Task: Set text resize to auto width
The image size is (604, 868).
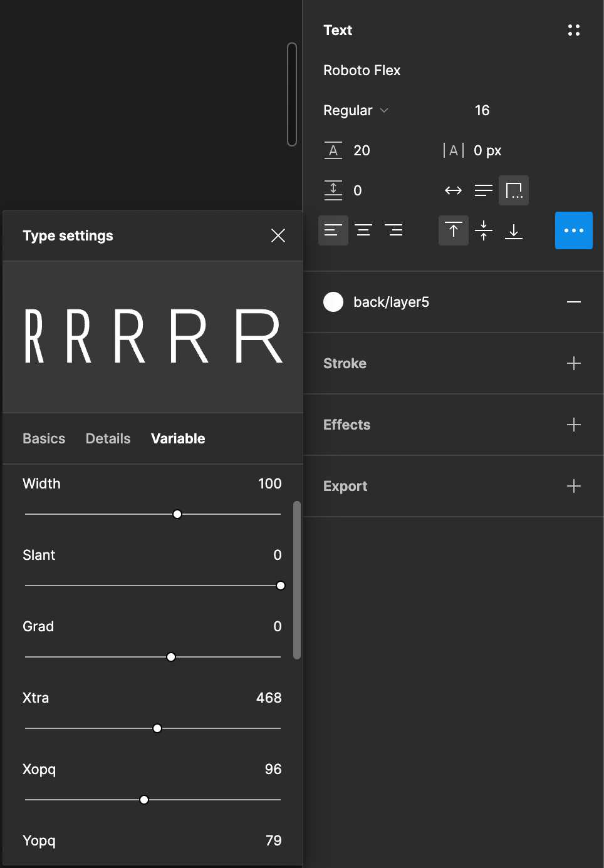Action: (453, 190)
